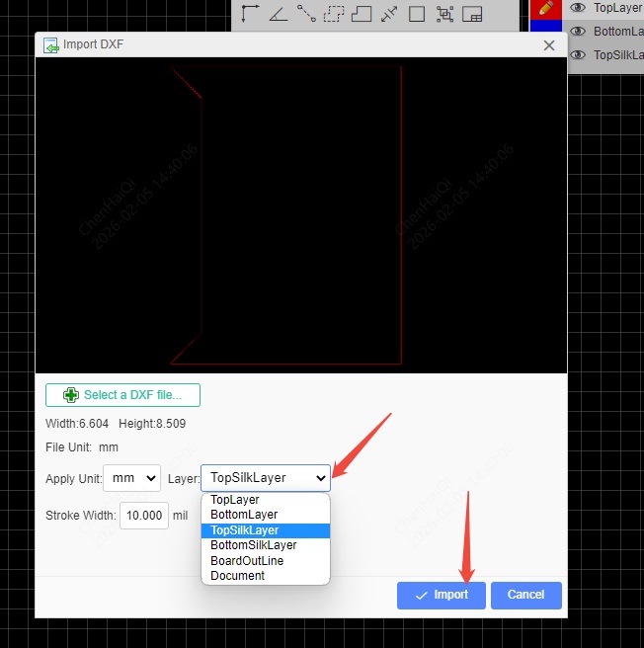Screen dimensions: 644x648
Task: Toggle visibility of TopLayer
Action: coord(578,8)
